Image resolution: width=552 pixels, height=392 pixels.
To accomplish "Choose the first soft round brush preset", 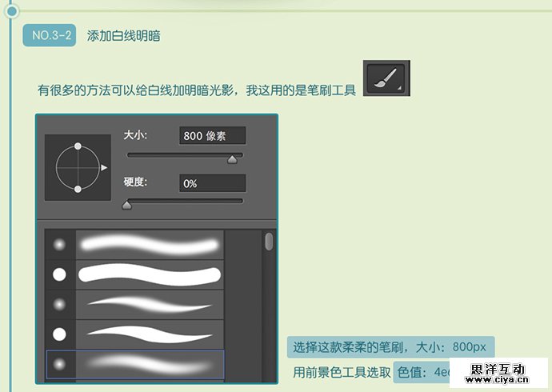I will 134,244.
